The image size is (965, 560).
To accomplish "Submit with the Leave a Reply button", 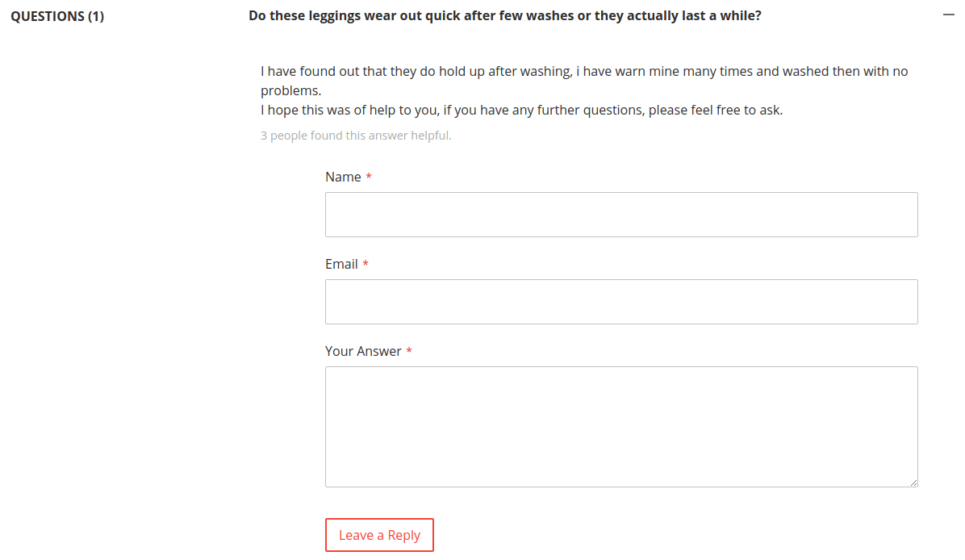I will tap(379, 535).
